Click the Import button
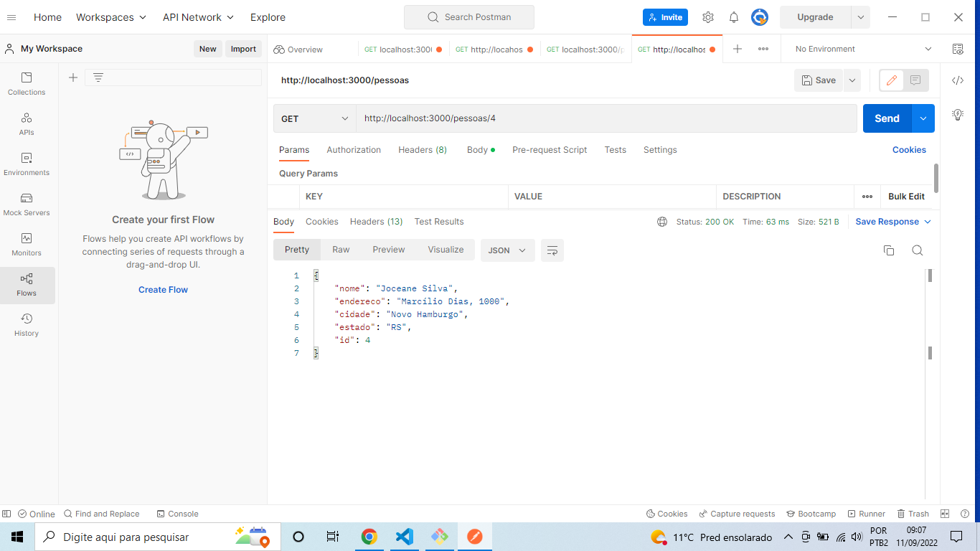Viewport: 980px width, 551px height. tap(243, 49)
